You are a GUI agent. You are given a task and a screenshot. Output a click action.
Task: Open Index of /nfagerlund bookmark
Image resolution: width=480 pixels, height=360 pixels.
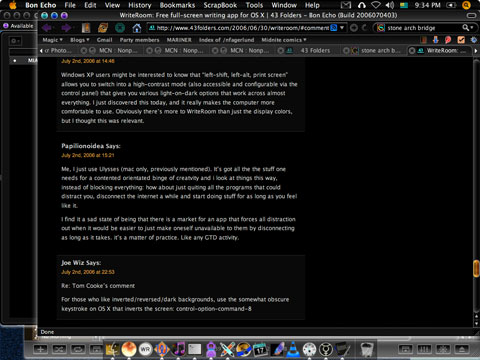click(226, 40)
